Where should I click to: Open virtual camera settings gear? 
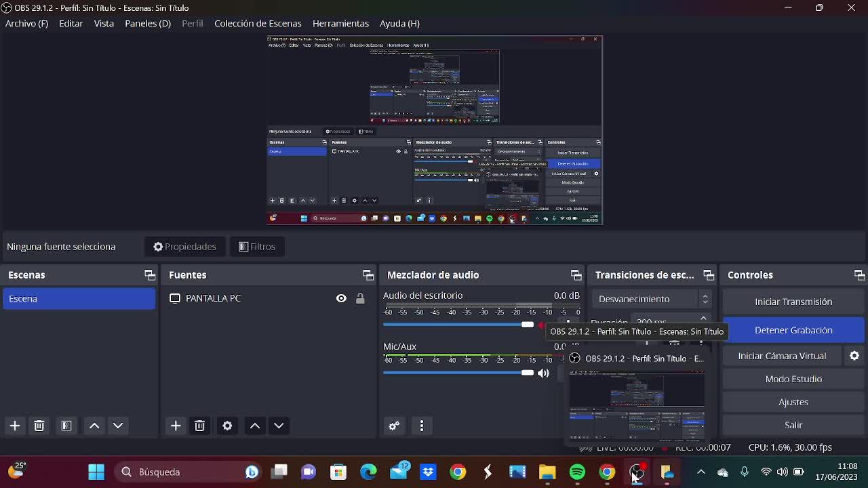pyautogui.click(x=854, y=356)
